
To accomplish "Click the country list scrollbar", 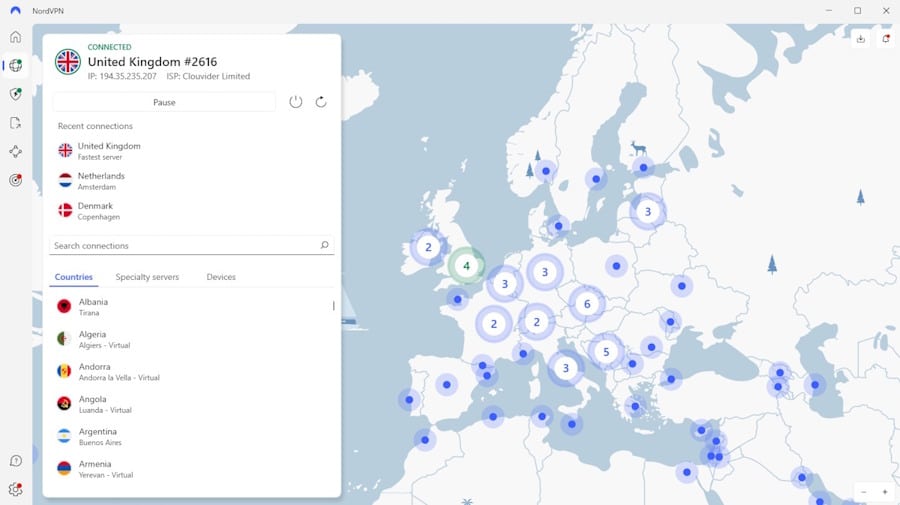I will (x=333, y=306).
